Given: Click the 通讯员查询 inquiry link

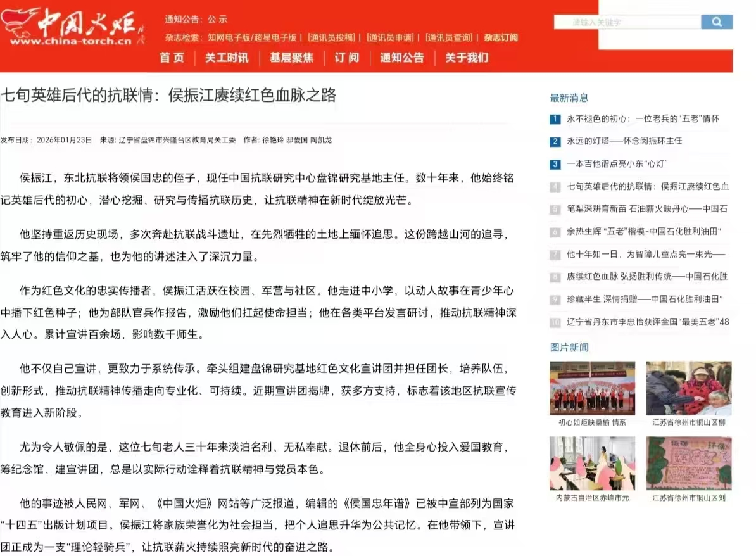Looking at the screenshot, I should [451, 37].
